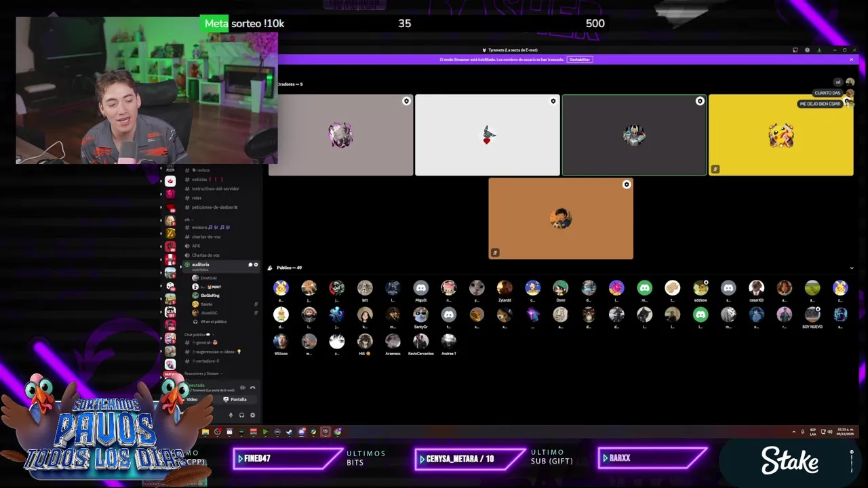Click the server icon with 127 badge
The width and height of the screenshot is (868, 488).
click(170, 312)
